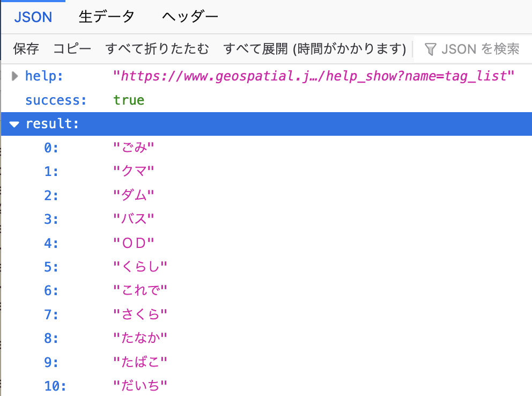The image size is (532, 396).
Task: Collapse the result array with its triangle
Action: 13,124
